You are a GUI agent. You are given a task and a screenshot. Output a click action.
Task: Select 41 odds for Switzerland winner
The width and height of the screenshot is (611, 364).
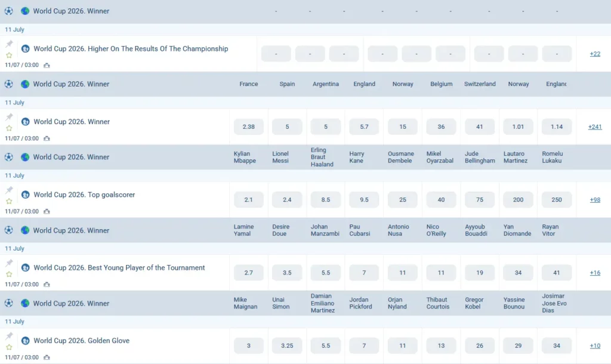(x=480, y=127)
